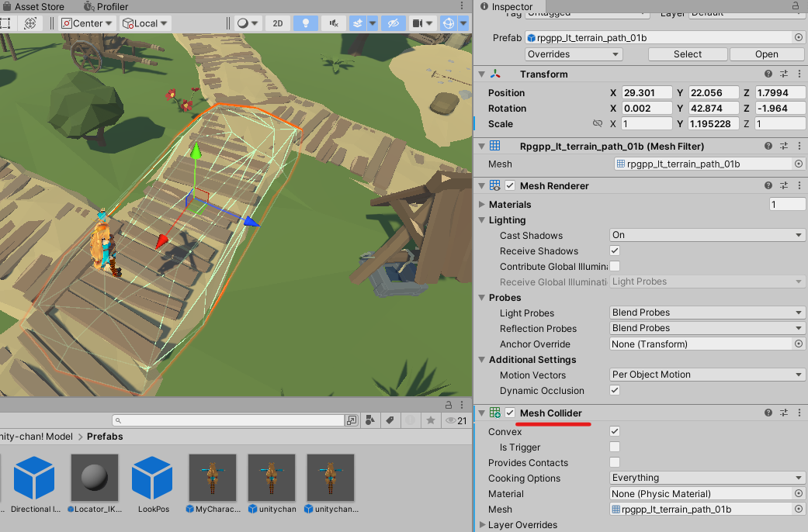Toggle Convex checkbox
The height and width of the screenshot is (532, 808).
(x=614, y=431)
